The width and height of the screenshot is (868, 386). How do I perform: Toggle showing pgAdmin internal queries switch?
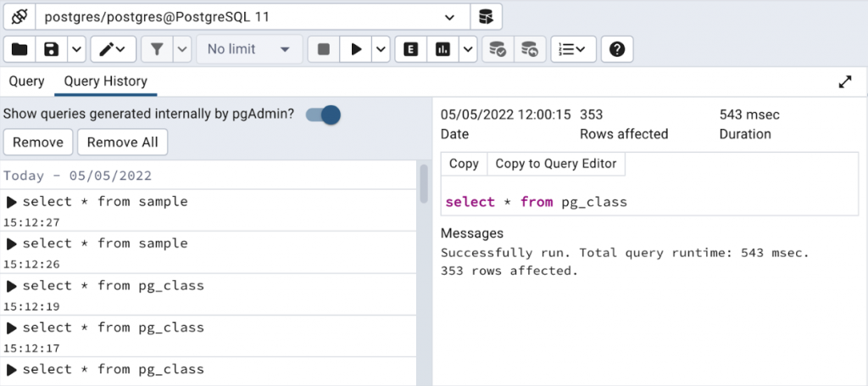pyautogui.click(x=323, y=115)
